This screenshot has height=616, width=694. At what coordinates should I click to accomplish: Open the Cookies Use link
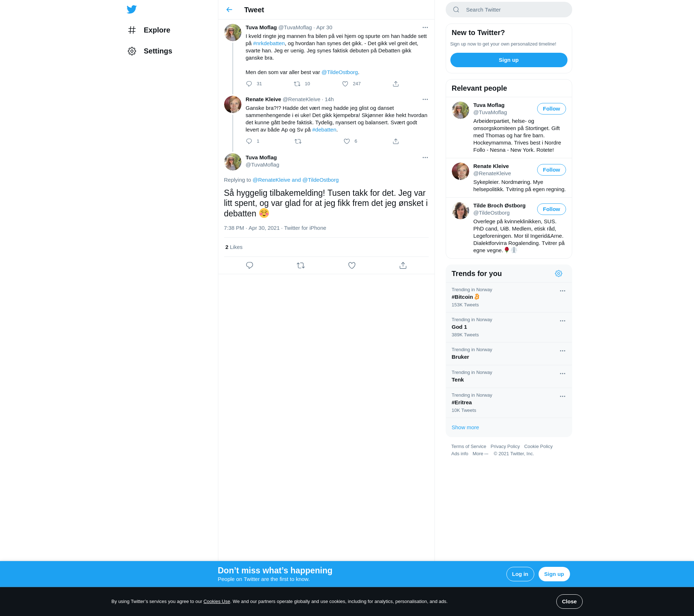coord(217,602)
